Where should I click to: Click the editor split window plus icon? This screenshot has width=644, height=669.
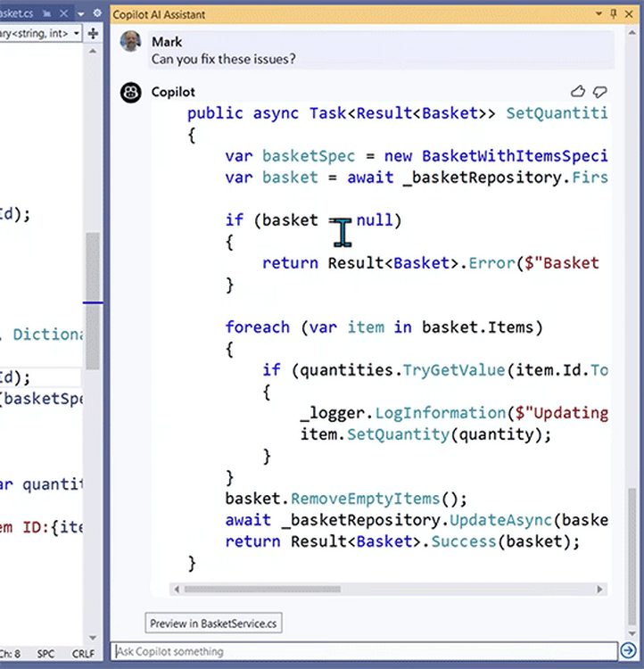(93, 33)
